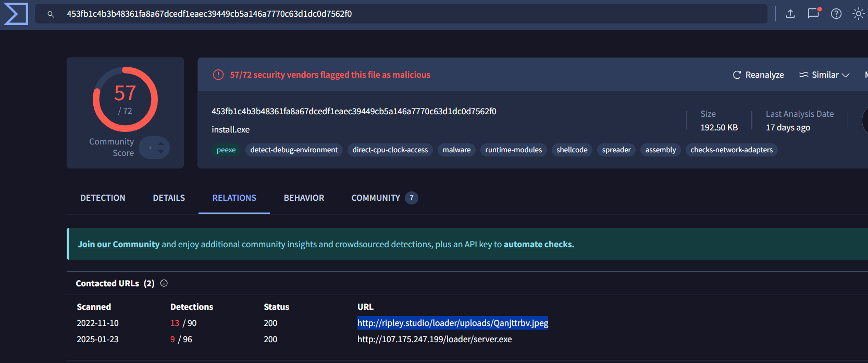Click the VirusTotal logo icon
Screen dimensions: 868x363
click(16, 14)
